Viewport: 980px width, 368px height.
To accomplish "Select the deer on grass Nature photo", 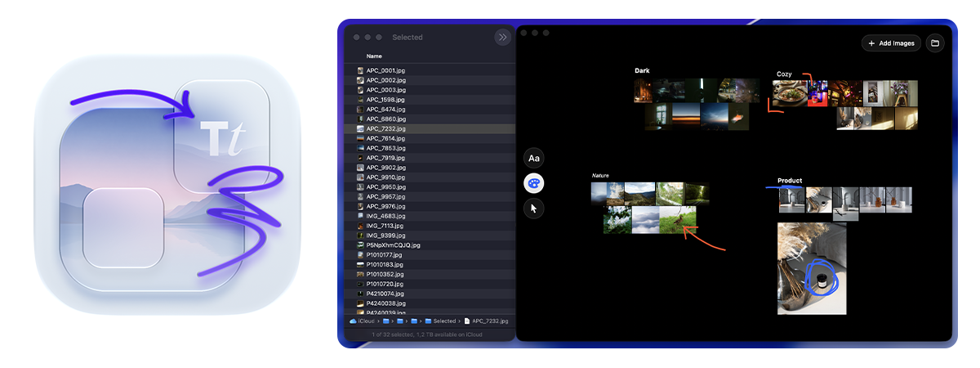I will click(x=679, y=219).
